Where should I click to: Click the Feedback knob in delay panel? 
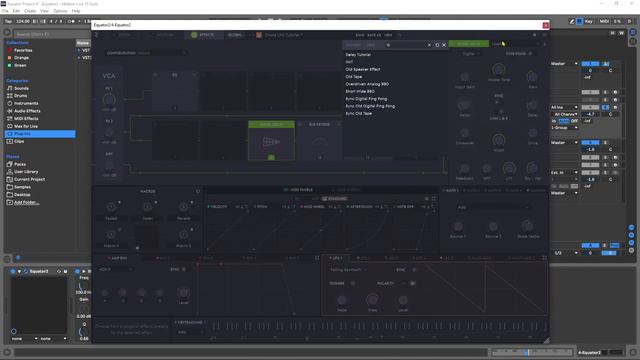tap(464, 169)
